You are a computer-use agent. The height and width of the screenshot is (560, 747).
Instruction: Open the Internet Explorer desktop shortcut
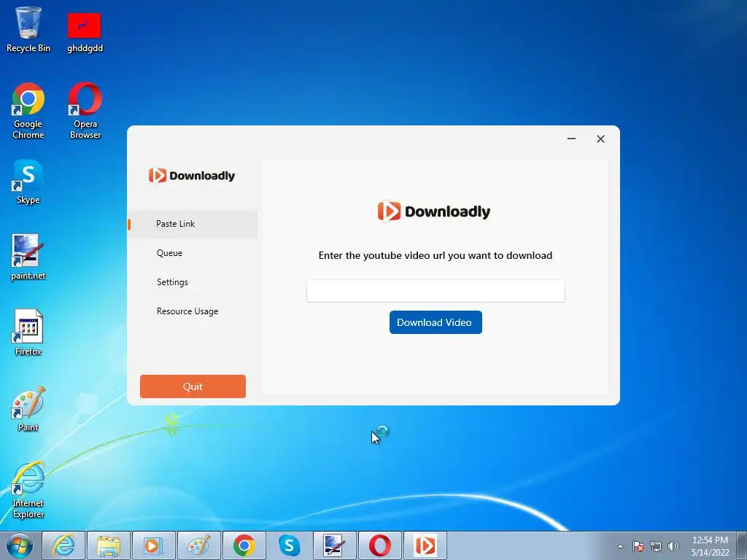(x=28, y=489)
